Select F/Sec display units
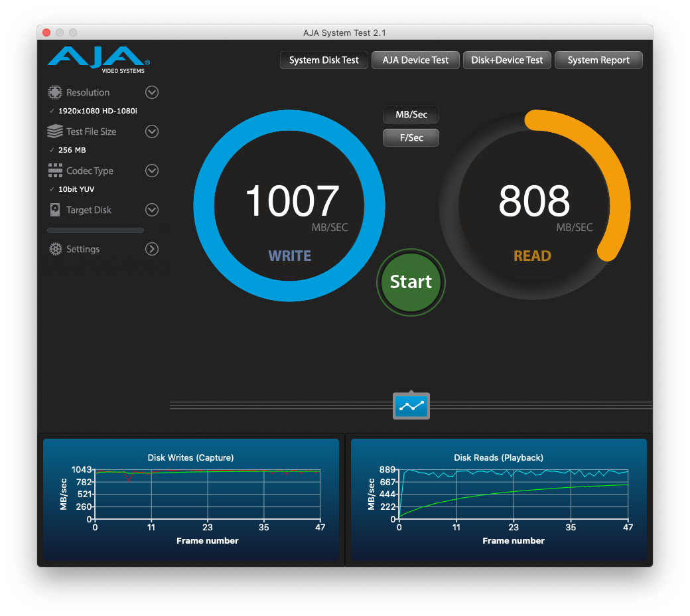The width and height of the screenshot is (690, 616). point(411,137)
